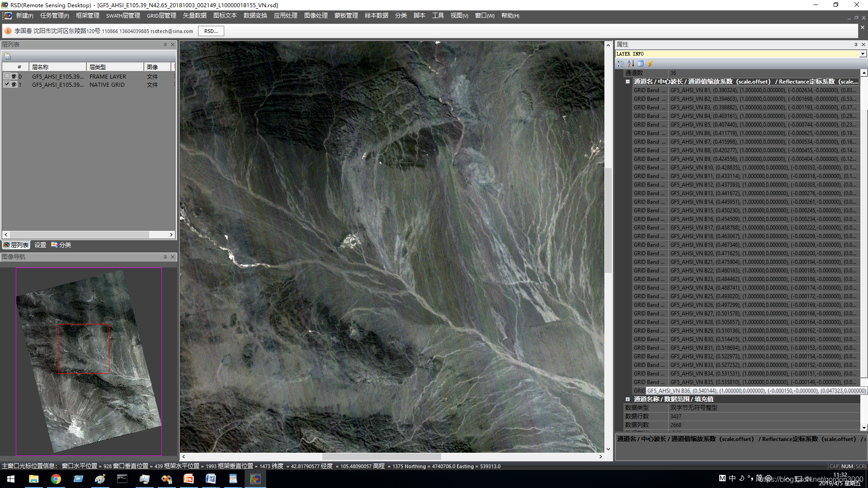Open the 图像处理 menu
This screenshot has height=488, width=868.
(316, 16)
